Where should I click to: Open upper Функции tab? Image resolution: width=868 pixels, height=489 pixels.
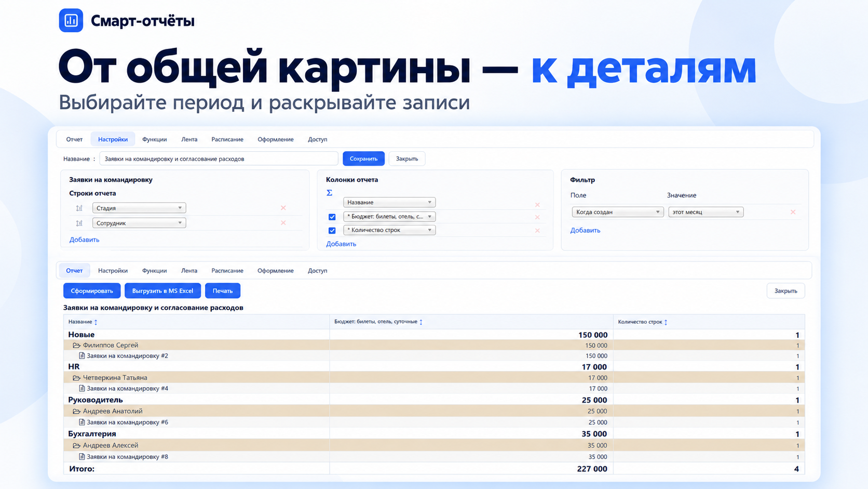tap(155, 139)
